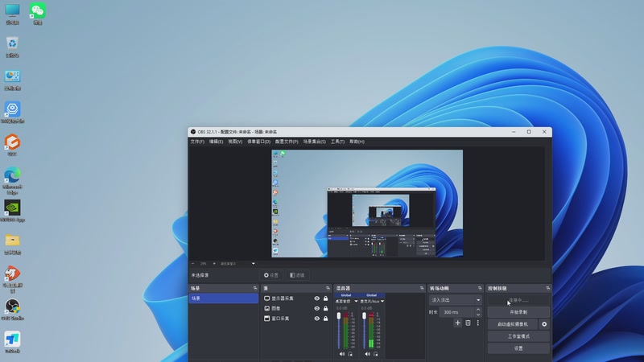Mute the desktop audio channel speaker
644x362 pixels.
[341, 354]
